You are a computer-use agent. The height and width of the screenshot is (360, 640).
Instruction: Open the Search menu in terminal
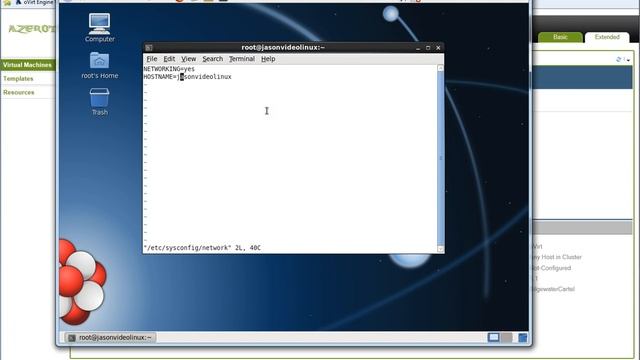click(x=213, y=59)
